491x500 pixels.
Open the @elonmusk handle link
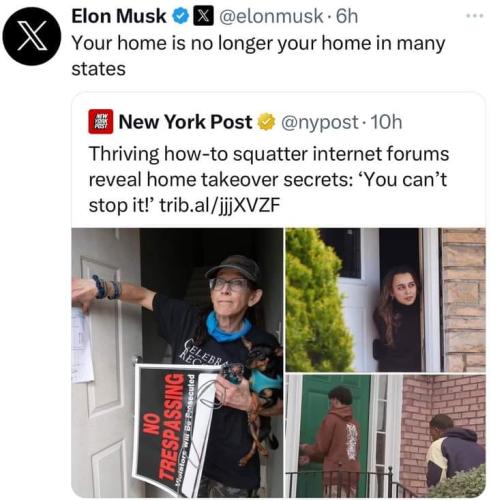271,16
